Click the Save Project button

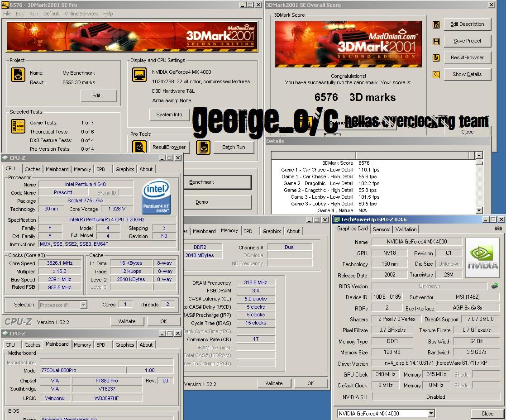(467, 41)
